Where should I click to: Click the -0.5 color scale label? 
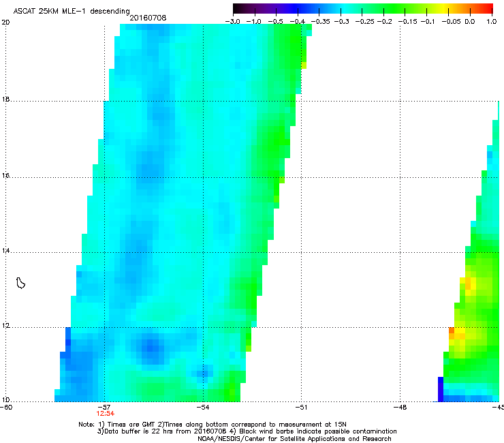[275, 22]
